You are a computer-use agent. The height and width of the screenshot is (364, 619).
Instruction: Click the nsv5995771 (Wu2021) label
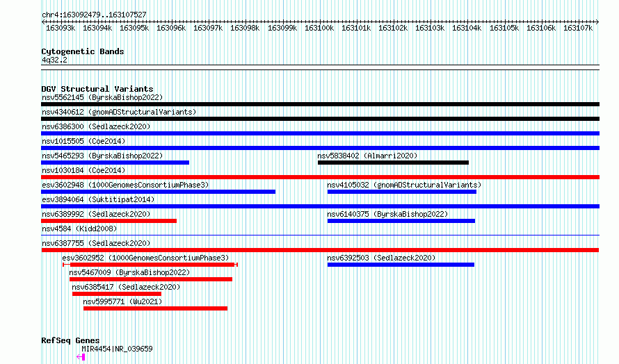(x=123, y=301)
